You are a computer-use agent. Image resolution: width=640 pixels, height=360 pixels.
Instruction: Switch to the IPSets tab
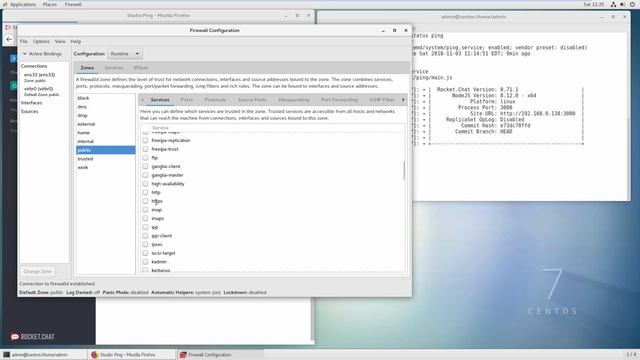click(x=141, y=67)
